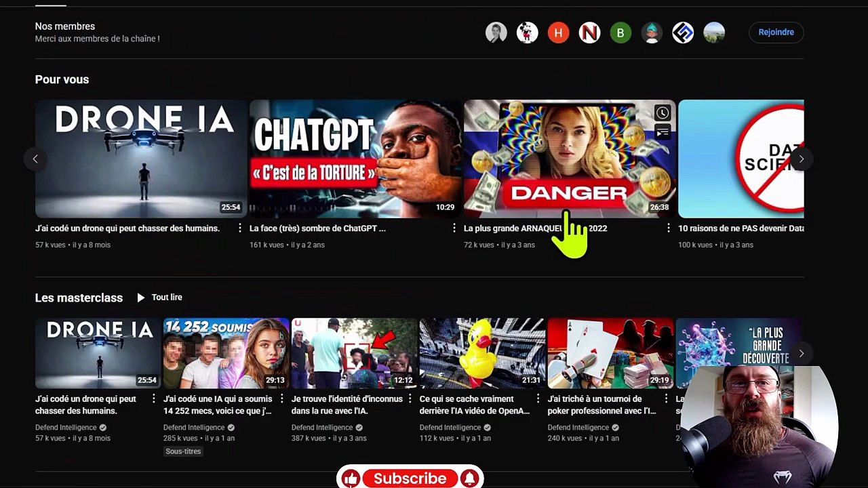
Task: Click Tout lire for Les masterclass
Action: [x=159, y=298]
